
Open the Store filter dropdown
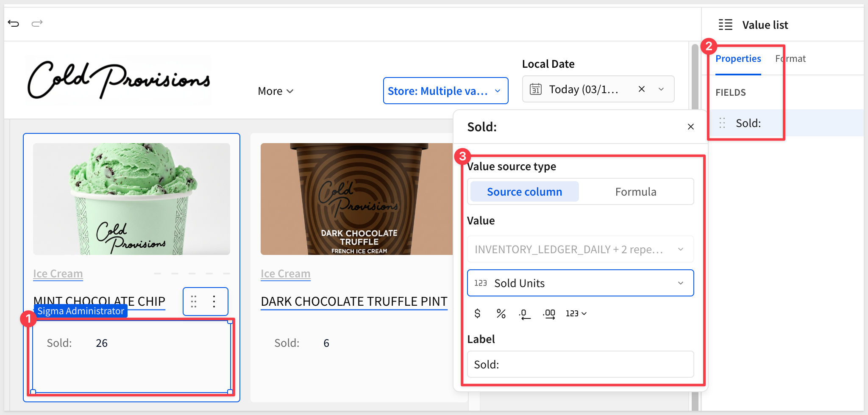(x=445, y=91)
